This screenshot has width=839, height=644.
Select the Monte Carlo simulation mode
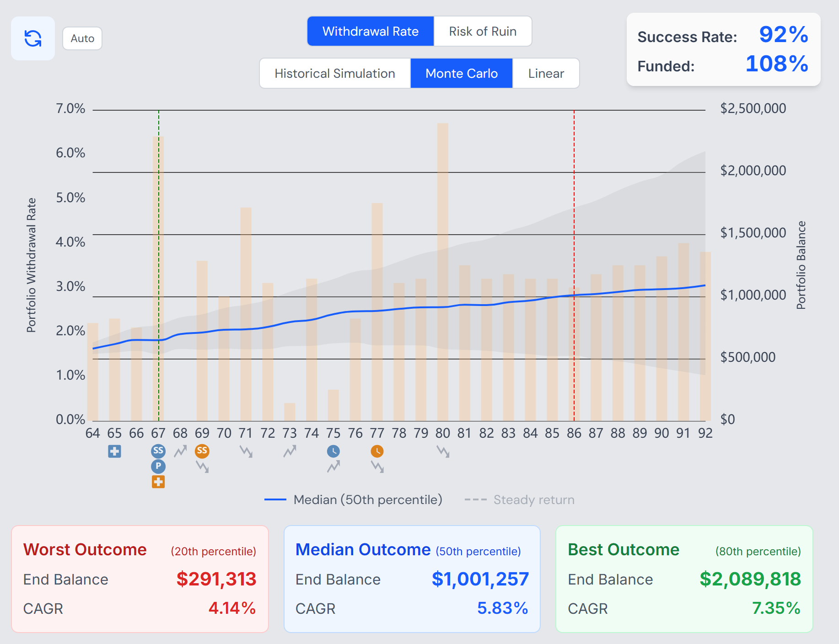click(462, 73)
